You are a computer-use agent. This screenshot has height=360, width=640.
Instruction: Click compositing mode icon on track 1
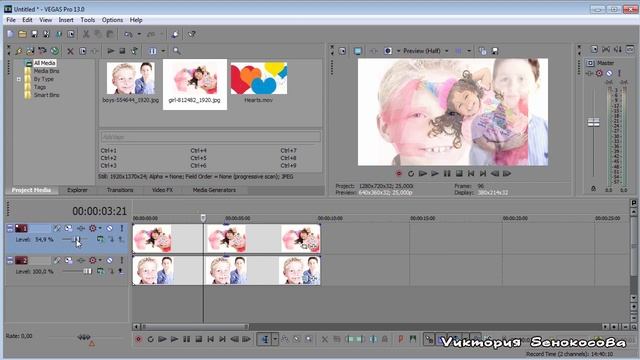tap(100, 240)
